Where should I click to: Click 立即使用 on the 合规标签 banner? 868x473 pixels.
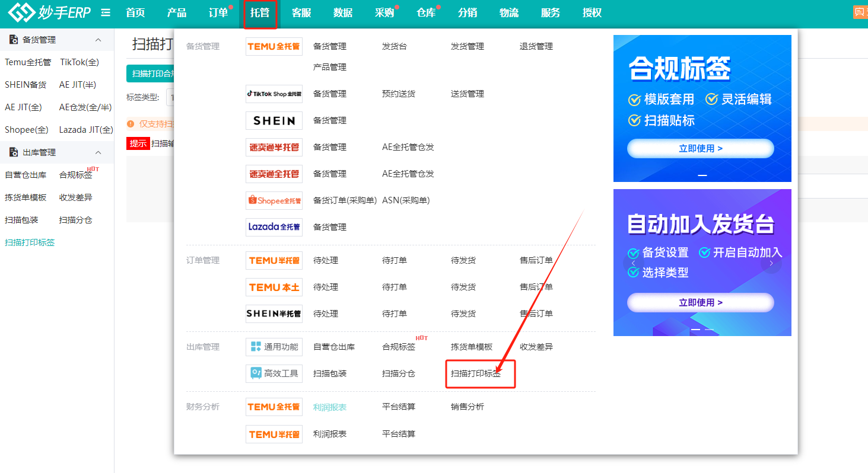[x=701, y=149]
